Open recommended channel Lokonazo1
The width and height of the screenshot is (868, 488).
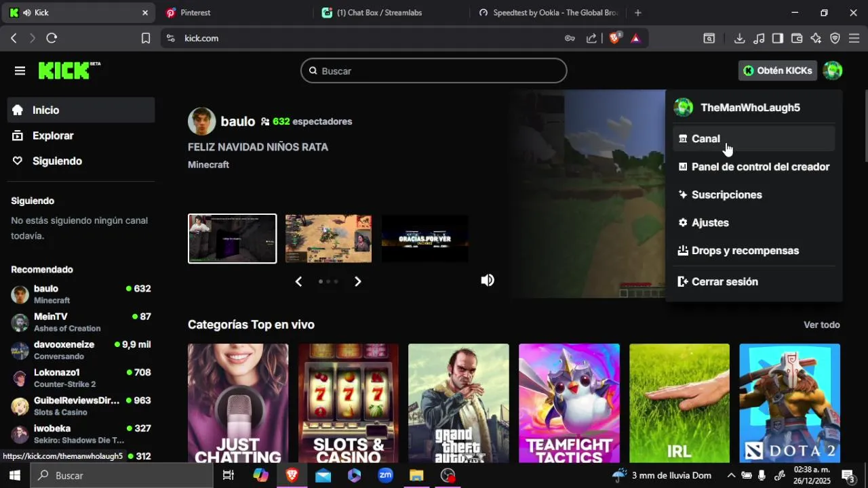pos(81,378)
